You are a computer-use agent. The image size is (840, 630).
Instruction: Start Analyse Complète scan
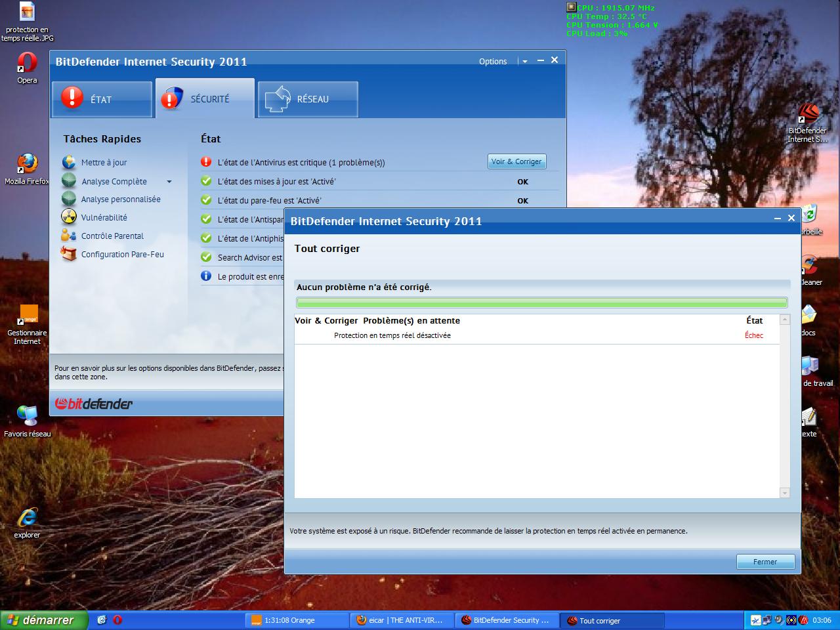coord(114,181)
